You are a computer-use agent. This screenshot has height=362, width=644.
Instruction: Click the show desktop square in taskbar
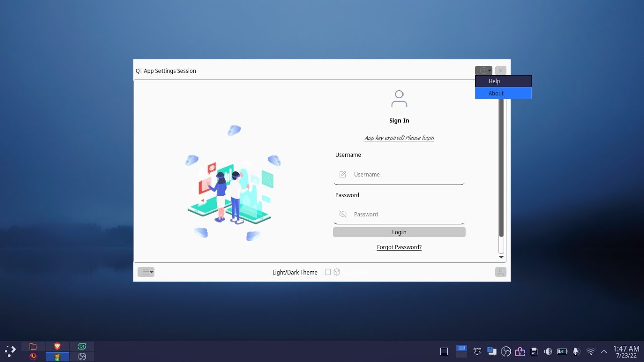444,351
